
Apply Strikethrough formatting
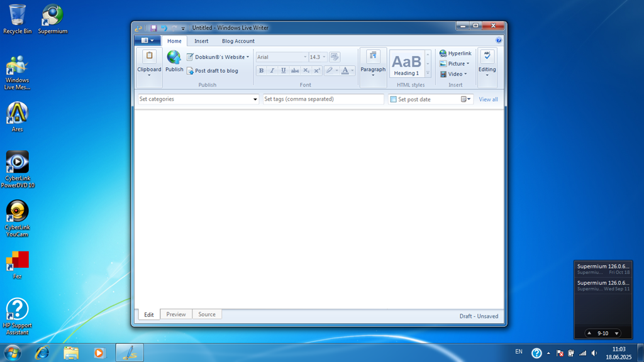tap(295, 70)
